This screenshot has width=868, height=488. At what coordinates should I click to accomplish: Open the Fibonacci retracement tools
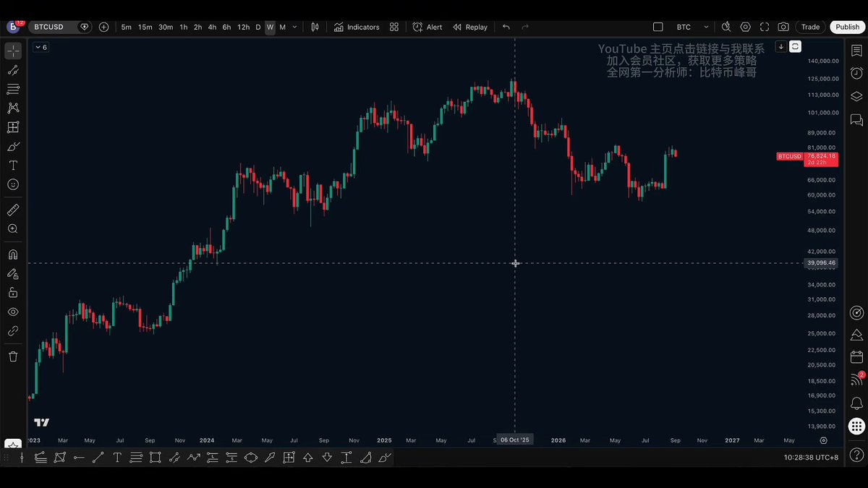tap(13, 89)
